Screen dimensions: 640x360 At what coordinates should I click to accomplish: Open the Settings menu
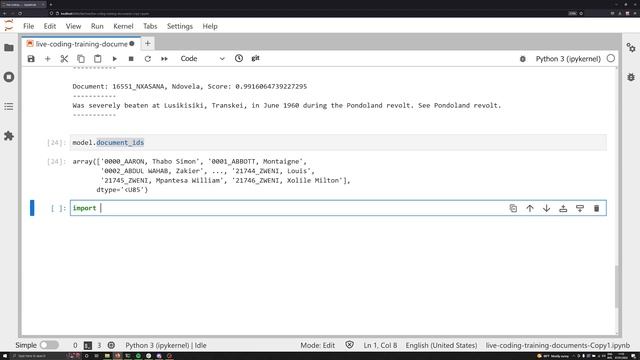tap(180, 26)
